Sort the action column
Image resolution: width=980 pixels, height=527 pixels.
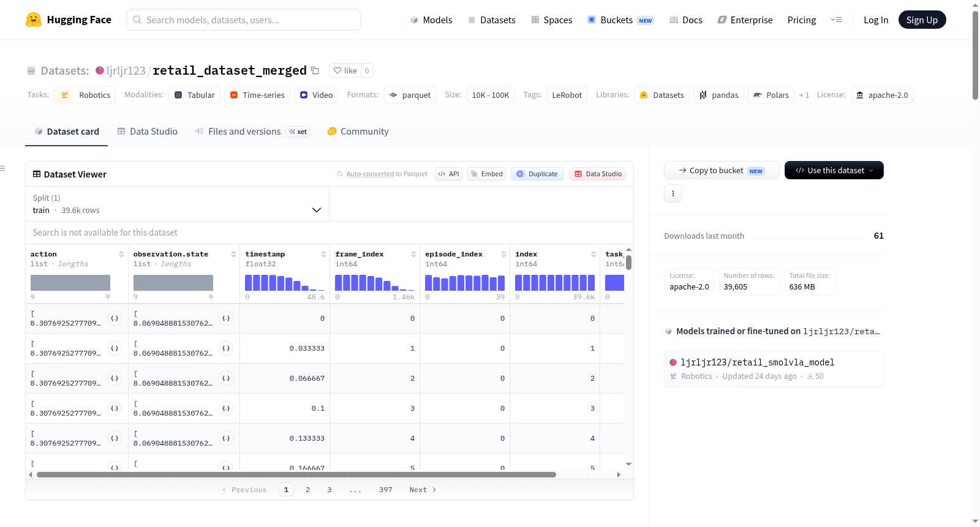[121, 254]
